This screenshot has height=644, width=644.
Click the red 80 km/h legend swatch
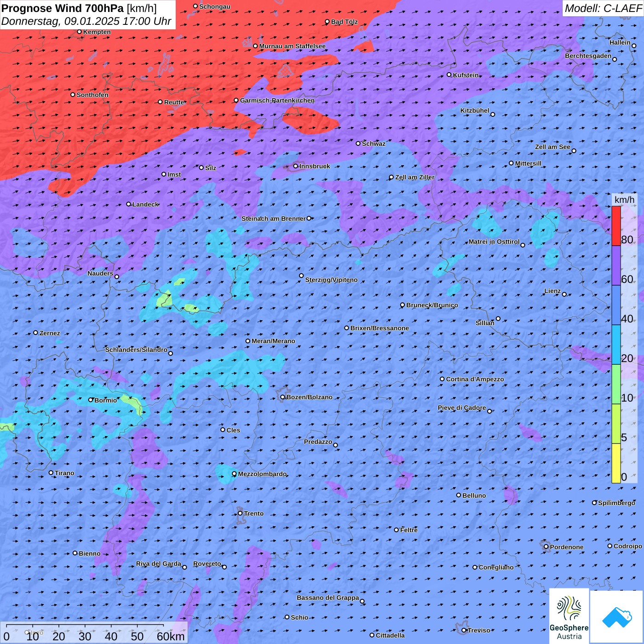click(x=616, y=226)
